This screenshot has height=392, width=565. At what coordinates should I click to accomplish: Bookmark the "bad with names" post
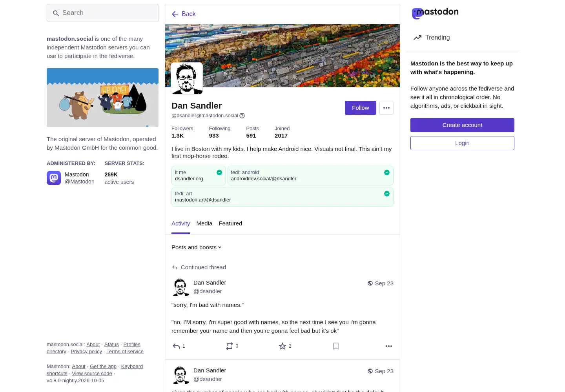(336, 346)
